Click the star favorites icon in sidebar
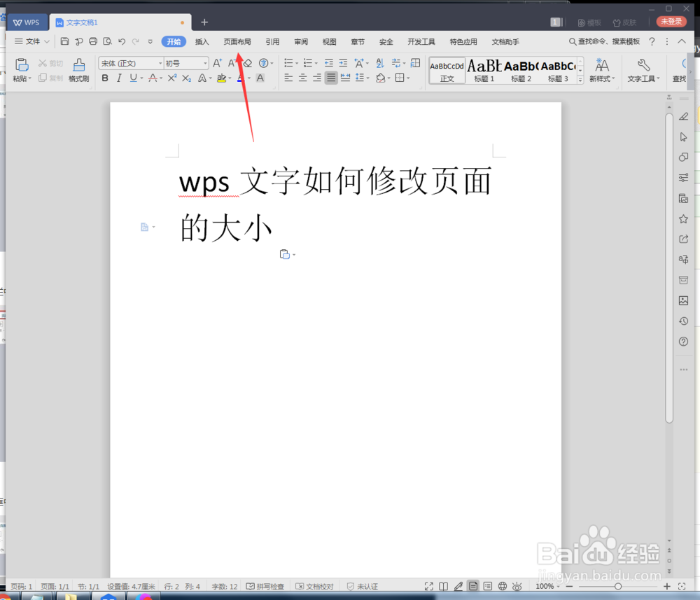The image size is (700, 600). point(683,218)
